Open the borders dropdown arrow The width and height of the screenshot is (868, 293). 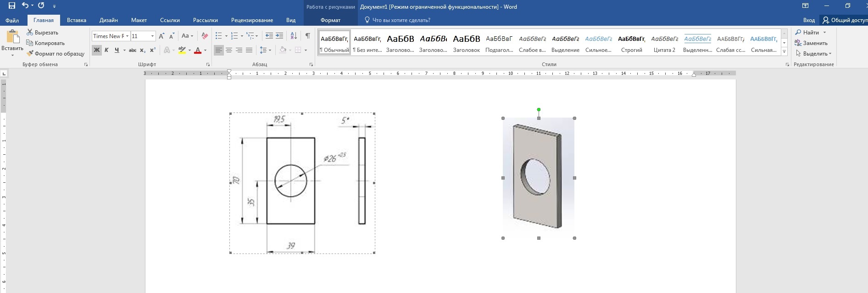[305, 50]
